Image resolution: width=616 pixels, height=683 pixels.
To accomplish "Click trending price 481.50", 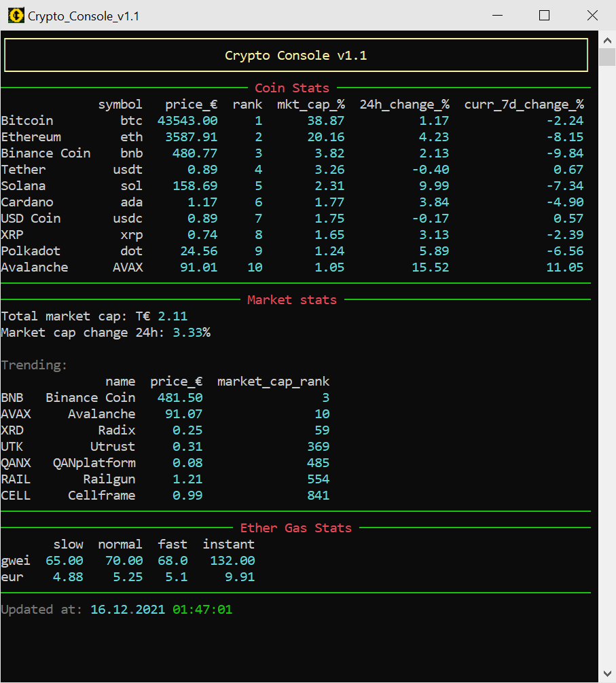I will tap(180, 398).
